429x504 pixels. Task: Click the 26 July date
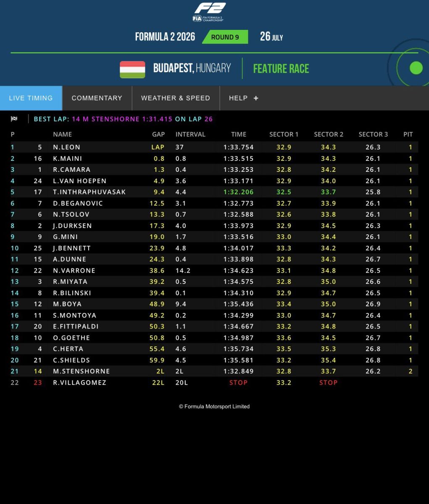[x=271, y=37]
